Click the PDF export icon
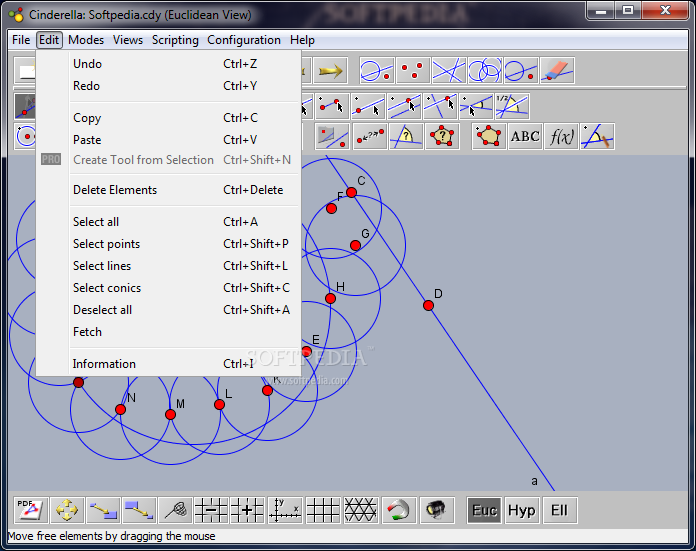Viewport: 696px width, 551px height. 31,510
